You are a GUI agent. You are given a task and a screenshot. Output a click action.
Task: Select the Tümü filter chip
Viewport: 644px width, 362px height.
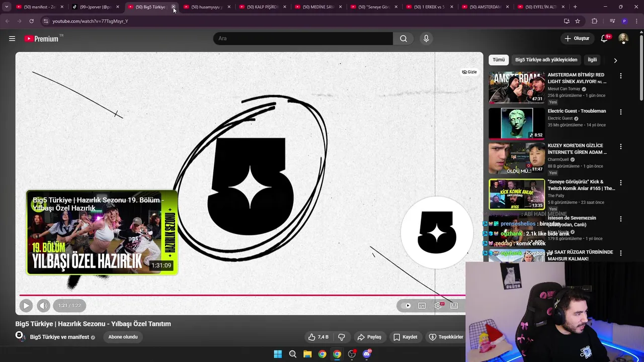click(x=499, y=60)
